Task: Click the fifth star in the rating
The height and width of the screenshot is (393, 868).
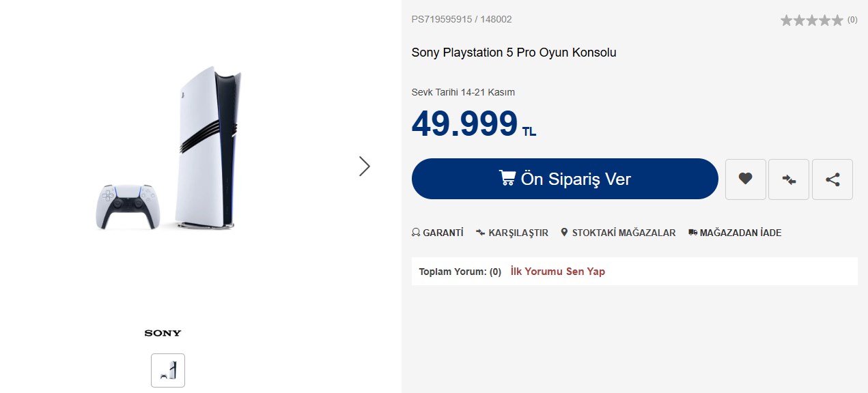Action: pyautogui.click(x=837, y=20)
